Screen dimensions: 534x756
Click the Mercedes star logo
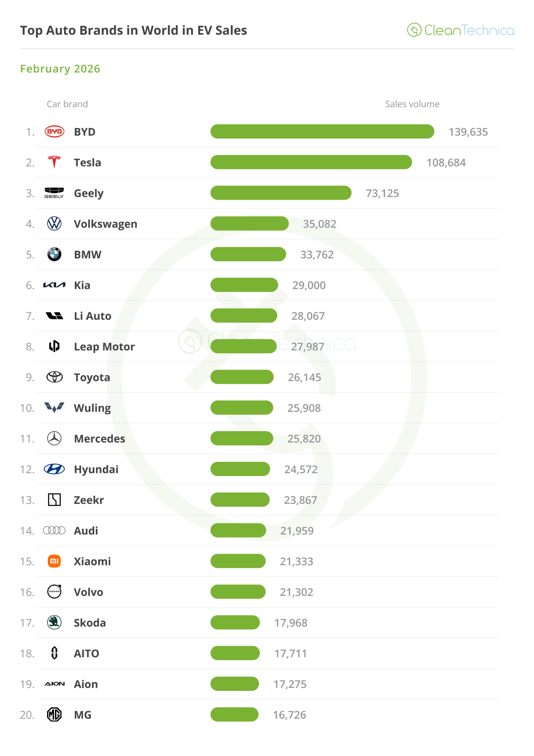(54, 439)
